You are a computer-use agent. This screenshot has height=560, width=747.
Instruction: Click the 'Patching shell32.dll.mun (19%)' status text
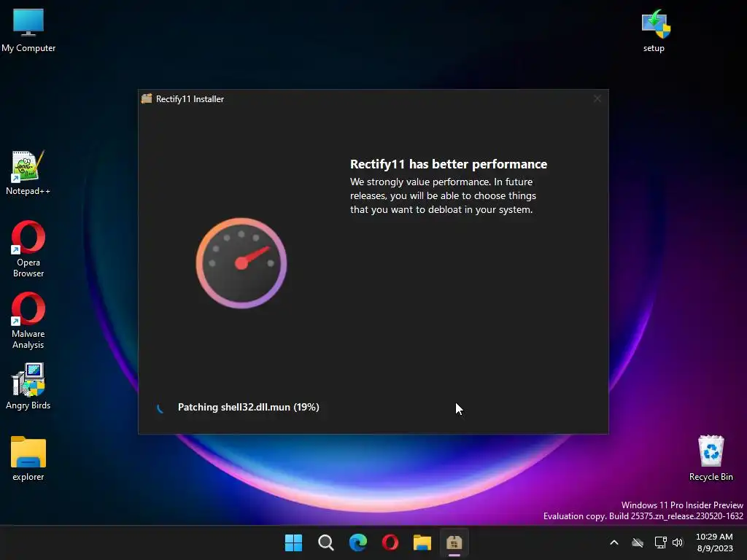click(x=248, y=407)
